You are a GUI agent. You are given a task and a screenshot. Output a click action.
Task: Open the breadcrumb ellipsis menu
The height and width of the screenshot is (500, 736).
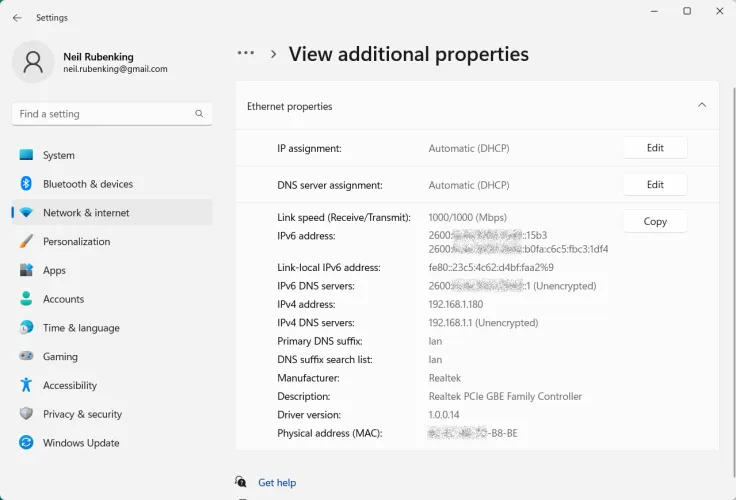click(x=246, y=54)
